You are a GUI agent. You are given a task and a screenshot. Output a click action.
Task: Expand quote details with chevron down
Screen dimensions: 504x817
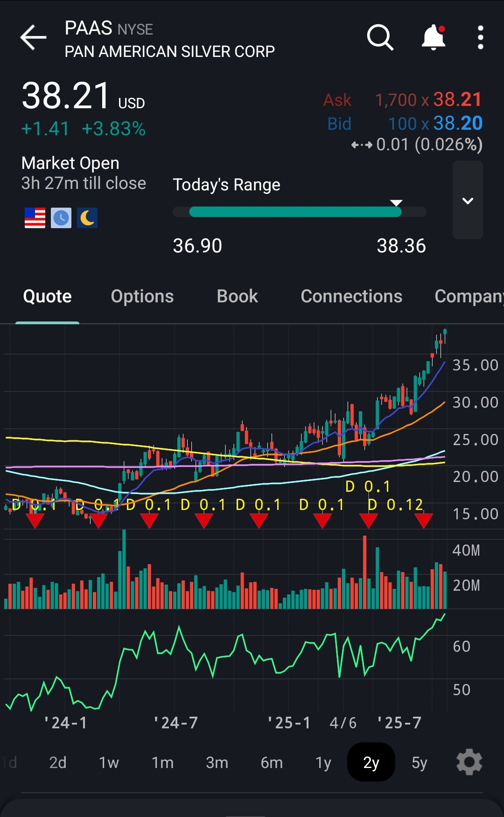[468, 201]
